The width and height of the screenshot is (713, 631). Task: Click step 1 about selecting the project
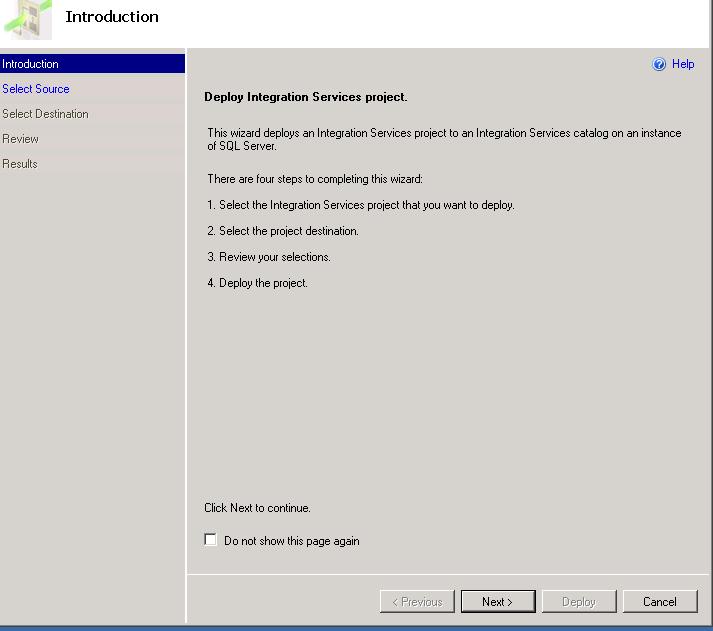[361, 205]
